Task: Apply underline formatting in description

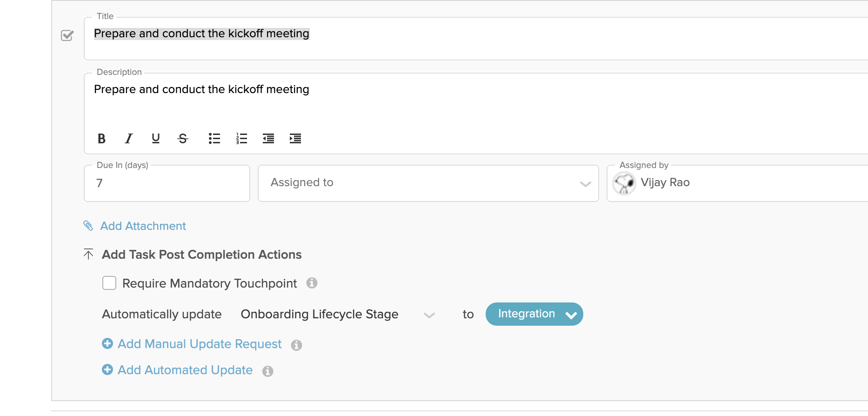Action: click(x=156, y=138)
